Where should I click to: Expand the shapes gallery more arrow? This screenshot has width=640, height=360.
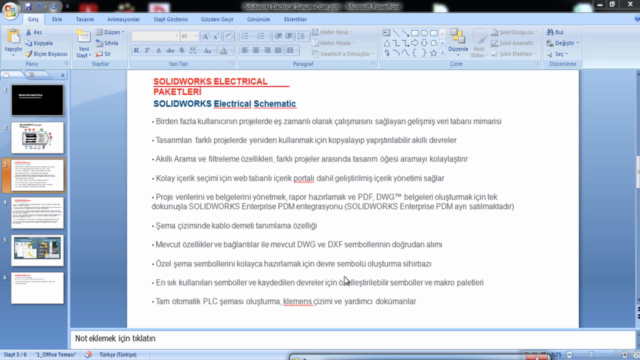pos(443,53)
